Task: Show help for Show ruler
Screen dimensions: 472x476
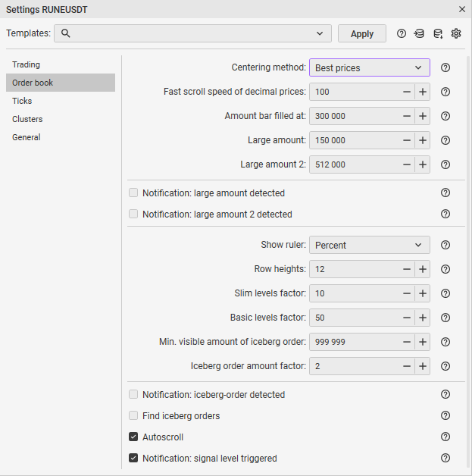Action: (445, 245)
